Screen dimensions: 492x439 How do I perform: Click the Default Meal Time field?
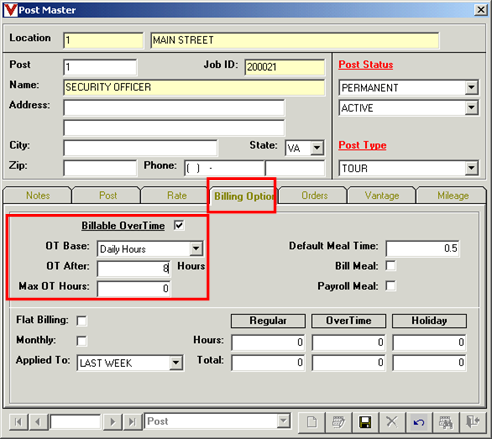point(423,248)
